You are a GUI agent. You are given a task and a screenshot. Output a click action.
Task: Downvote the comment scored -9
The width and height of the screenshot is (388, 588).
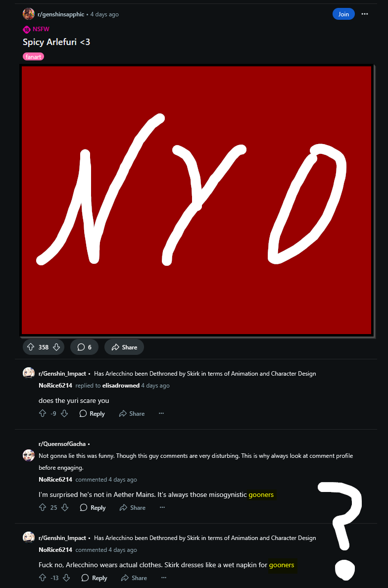64,413
